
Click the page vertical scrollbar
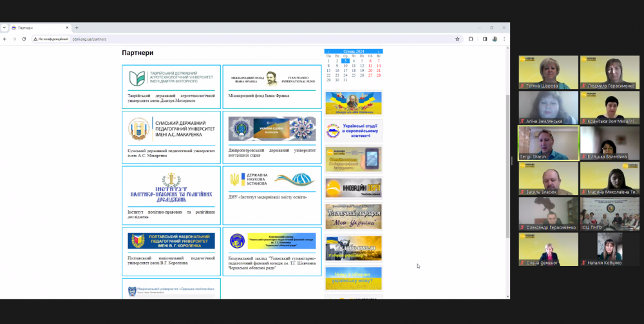pyautogui.click(x=507, y=161)
